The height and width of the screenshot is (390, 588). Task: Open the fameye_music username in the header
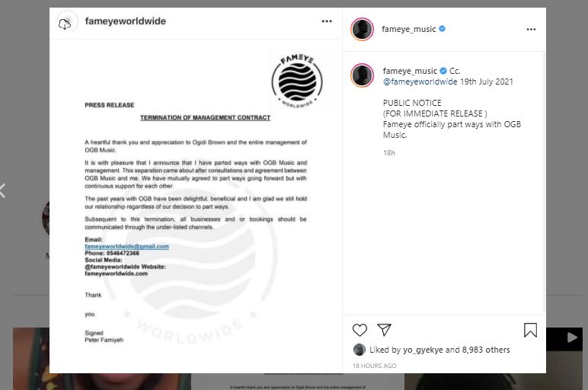tap(408, 29)
